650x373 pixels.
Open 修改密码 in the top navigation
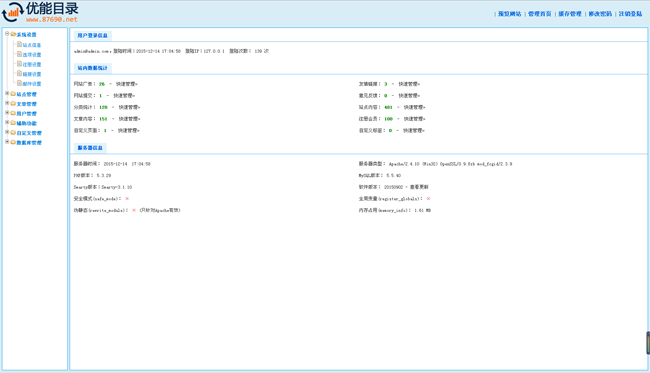pyautogui.click(x=600, y=14)
